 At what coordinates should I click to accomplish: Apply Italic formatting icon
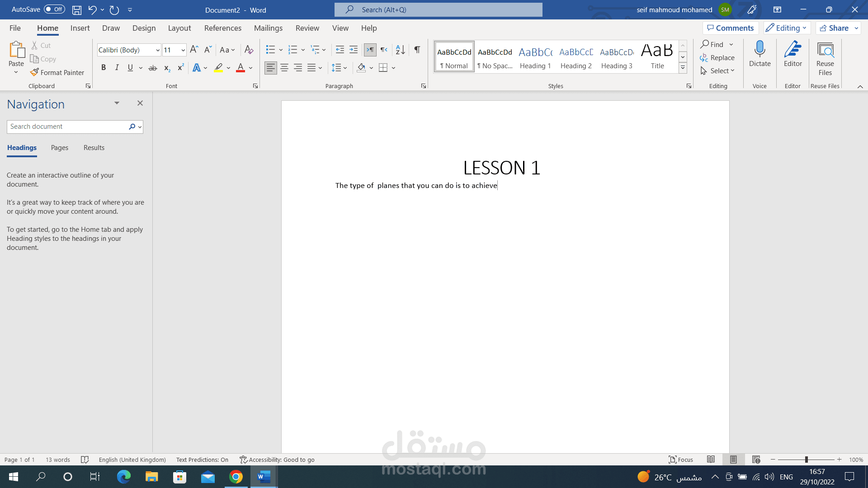point(117,68)
